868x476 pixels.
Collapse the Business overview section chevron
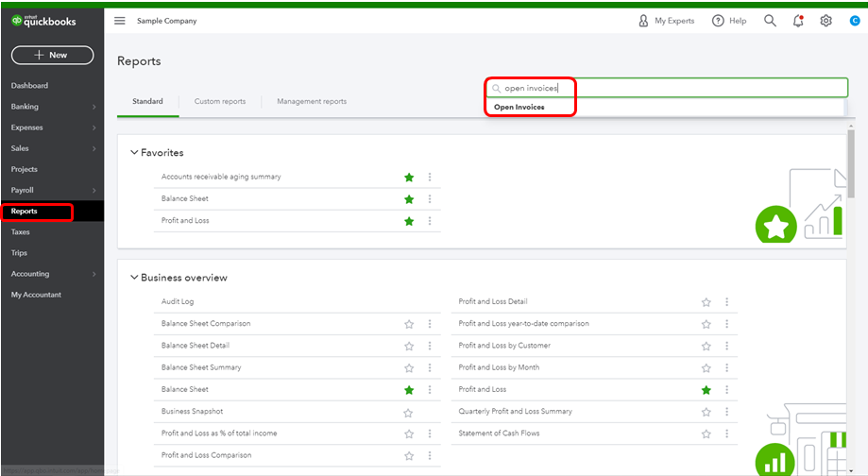coord(134,278)
